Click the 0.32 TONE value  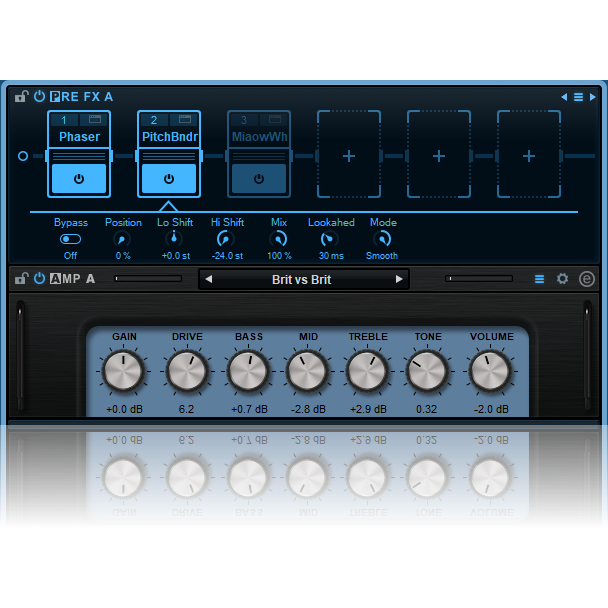point(427,409)
